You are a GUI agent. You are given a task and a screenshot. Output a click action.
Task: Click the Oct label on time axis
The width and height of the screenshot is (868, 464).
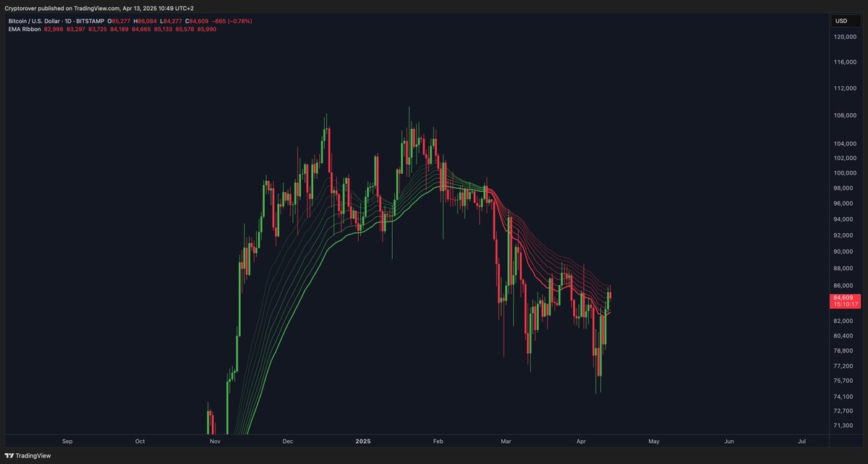140,441
